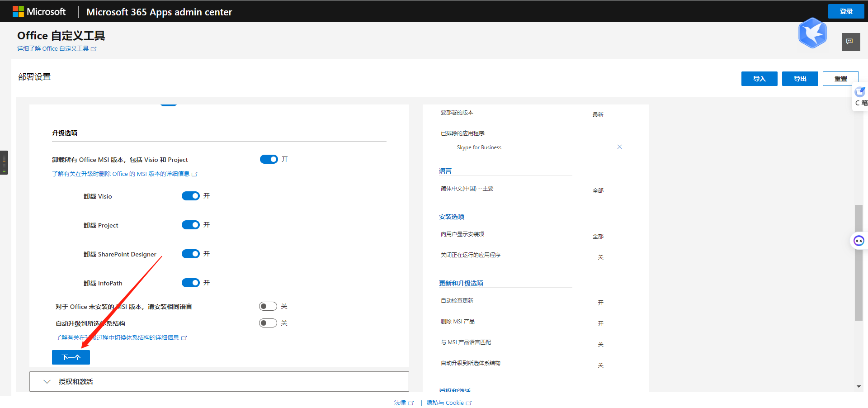Screen dimensions: 868x408
Task: Open the feedback chat icon
Action: [850, 42]
